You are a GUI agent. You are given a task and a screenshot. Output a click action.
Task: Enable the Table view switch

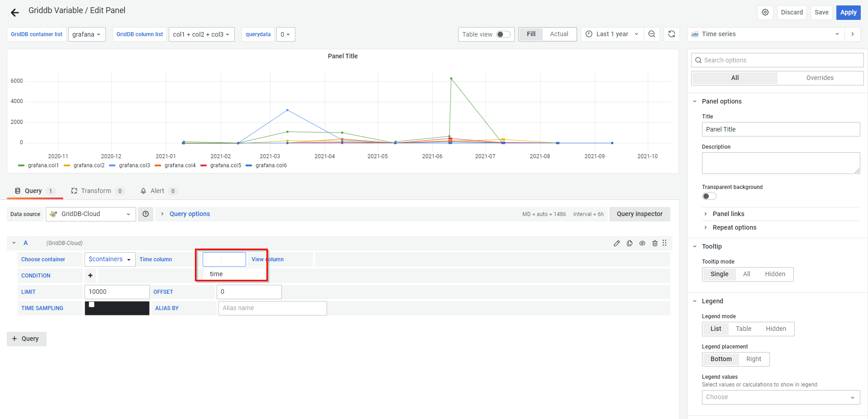pos(503,34)
